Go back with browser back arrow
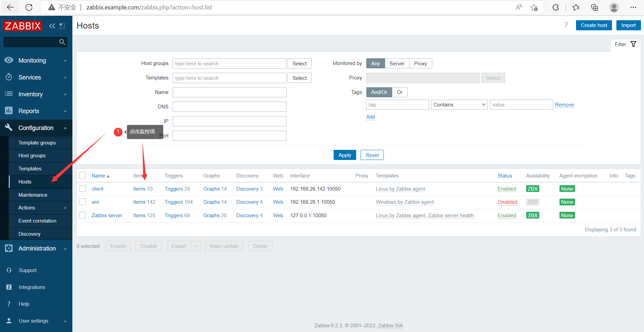Viewport: 644px width, 332px height. click(x=10, y=7)
